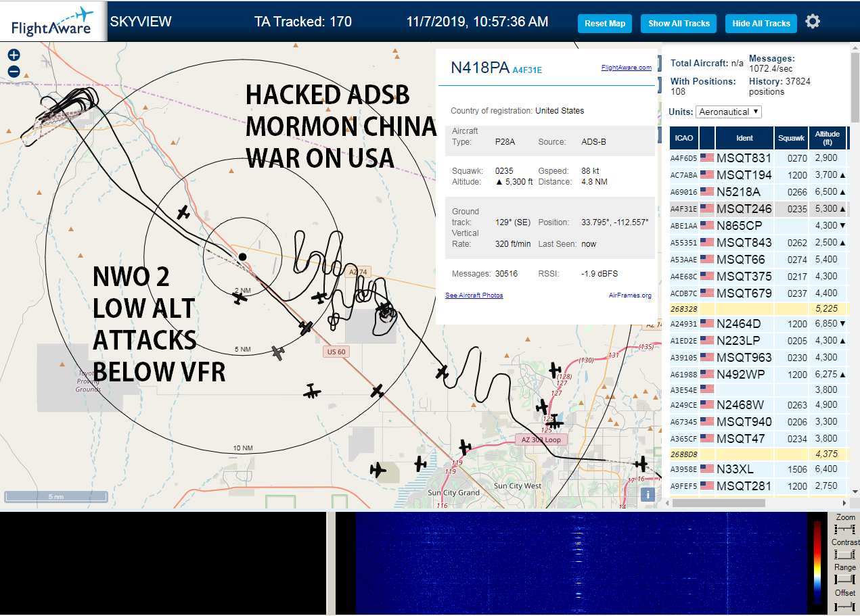
Task: Sort table by ICAO column header
Action: click(x=684, y=138)
